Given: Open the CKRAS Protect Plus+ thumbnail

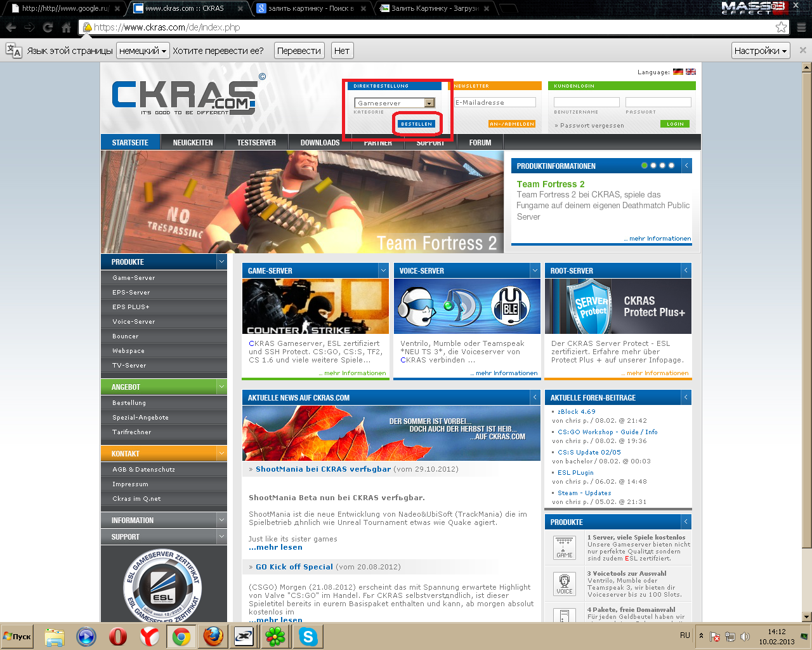Looking at the screenshot, I should [x=618, y=307].
